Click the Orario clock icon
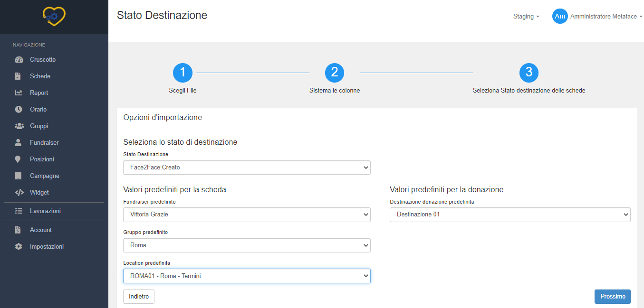Image resolution: width=644 pixels, height=308 pixels. click(19, 110)
